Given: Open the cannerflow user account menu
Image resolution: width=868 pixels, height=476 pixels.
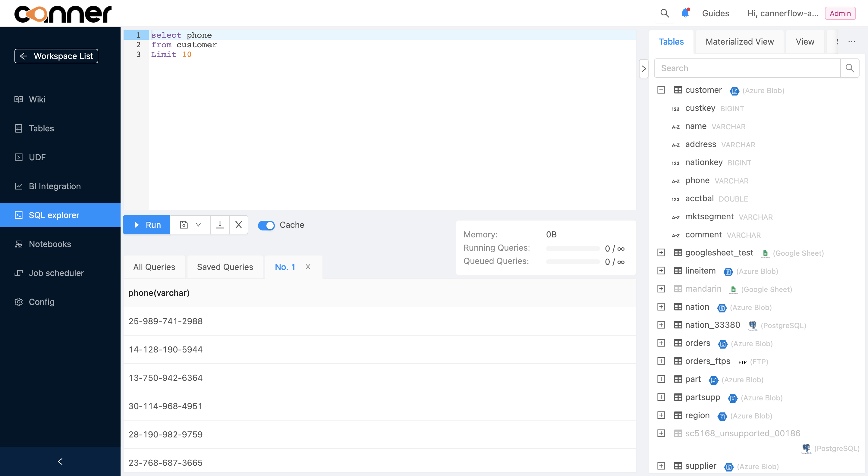Looking at the screenshot, I should pos(782,13).
